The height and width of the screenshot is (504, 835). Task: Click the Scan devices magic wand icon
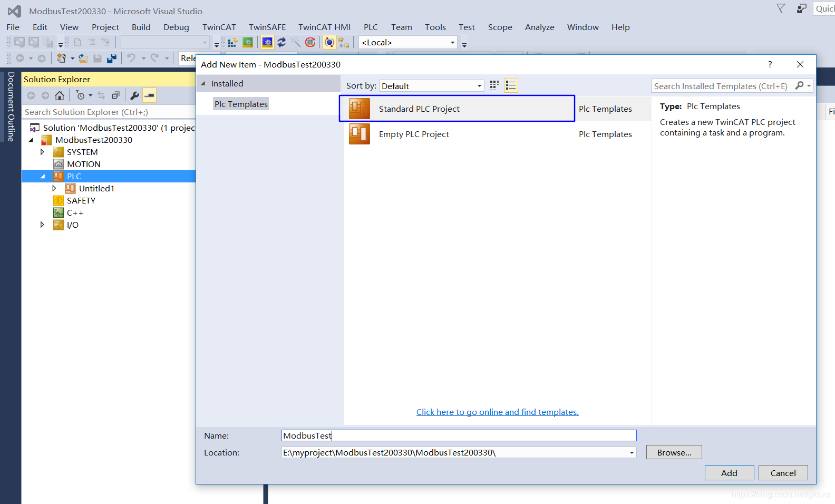[x=296, y=42]
